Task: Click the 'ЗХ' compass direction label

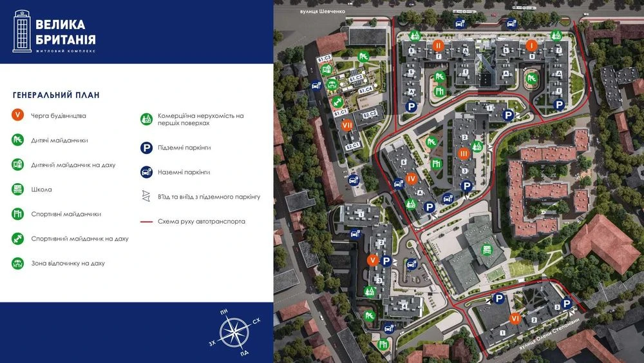Action: [x=213, y=343]
